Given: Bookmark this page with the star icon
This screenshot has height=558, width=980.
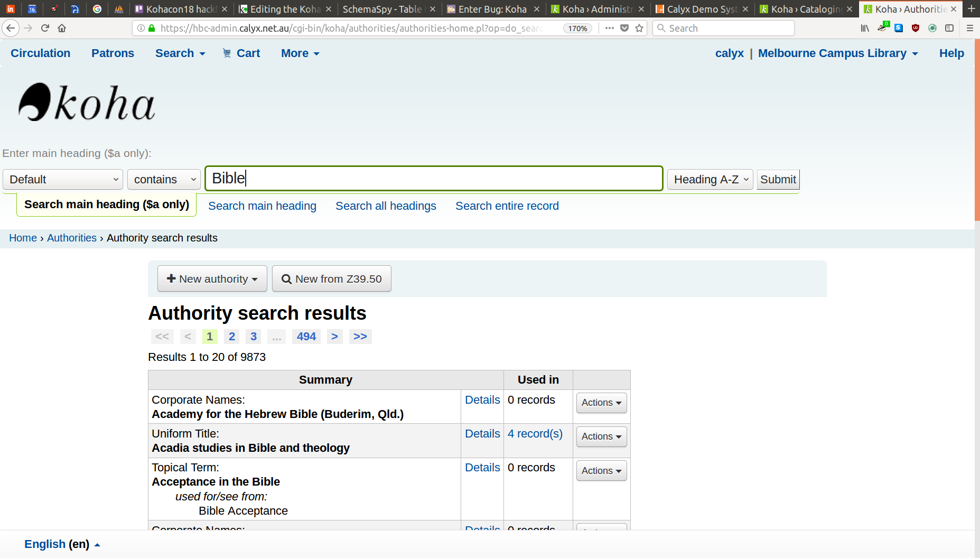Looking at the screenshot, I should [x=639, y=28].
